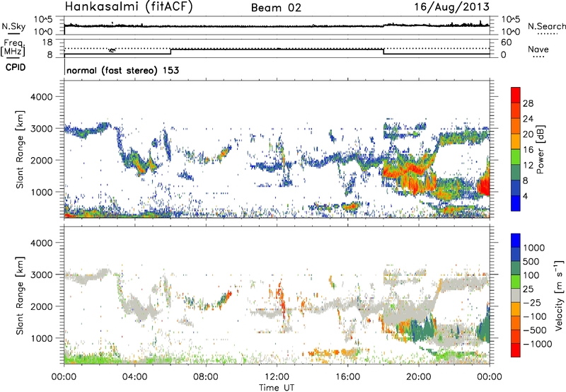Click the '04:00' time axis tick label
Screen dimensions: 566x392
[x=134, y=377]
